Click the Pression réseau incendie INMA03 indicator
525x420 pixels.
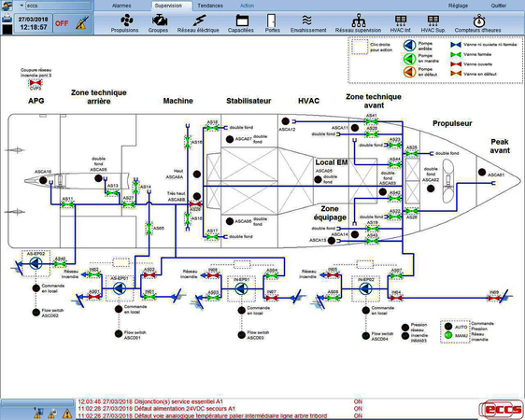[405, 331]
